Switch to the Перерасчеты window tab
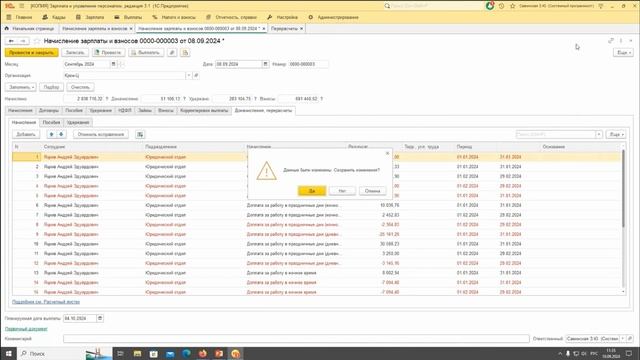 point(284,29)
